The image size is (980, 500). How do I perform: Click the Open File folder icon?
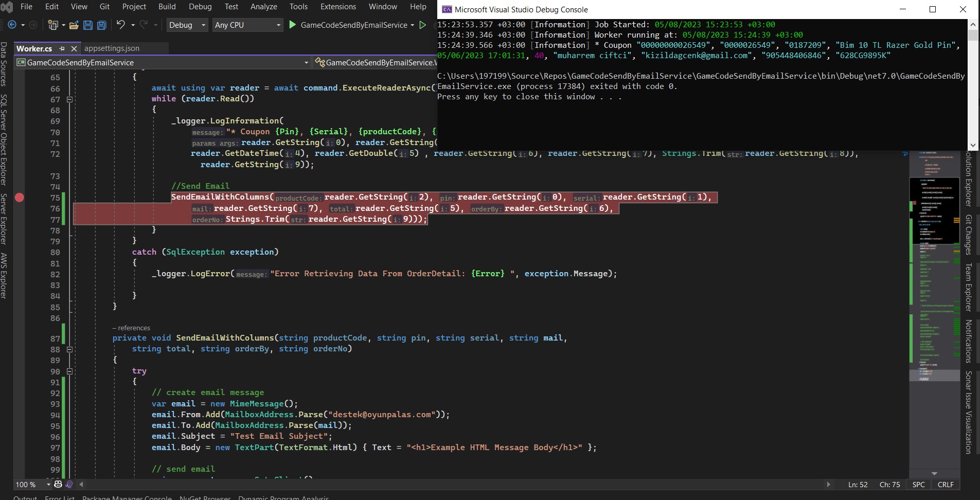(74, 25)
